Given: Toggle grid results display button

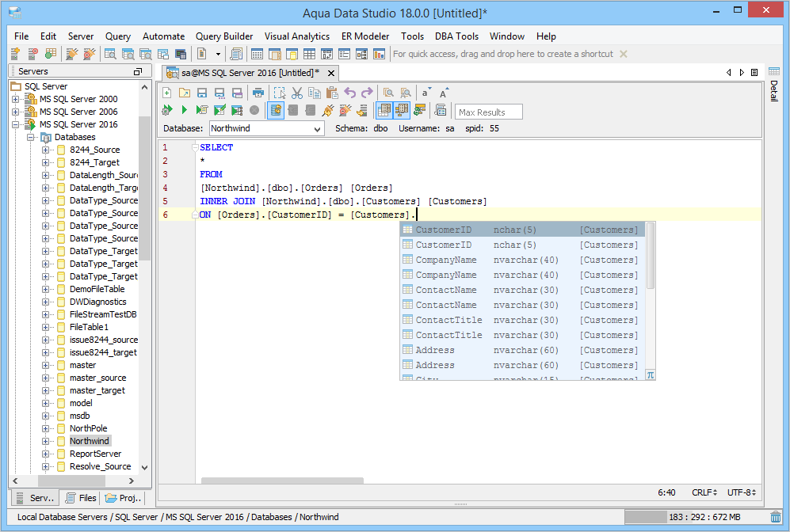Looking at the screenshot, I should 384,110.
